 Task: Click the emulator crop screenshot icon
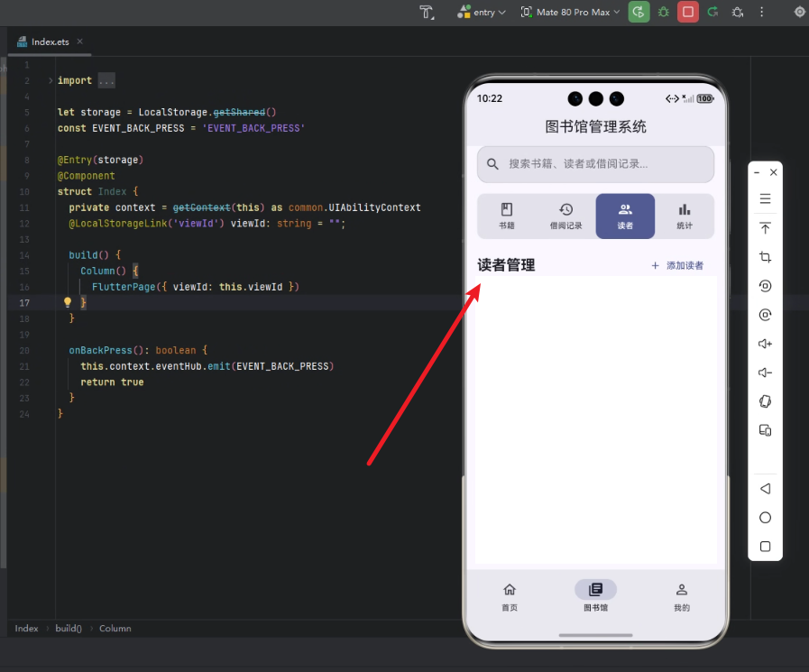765,257
